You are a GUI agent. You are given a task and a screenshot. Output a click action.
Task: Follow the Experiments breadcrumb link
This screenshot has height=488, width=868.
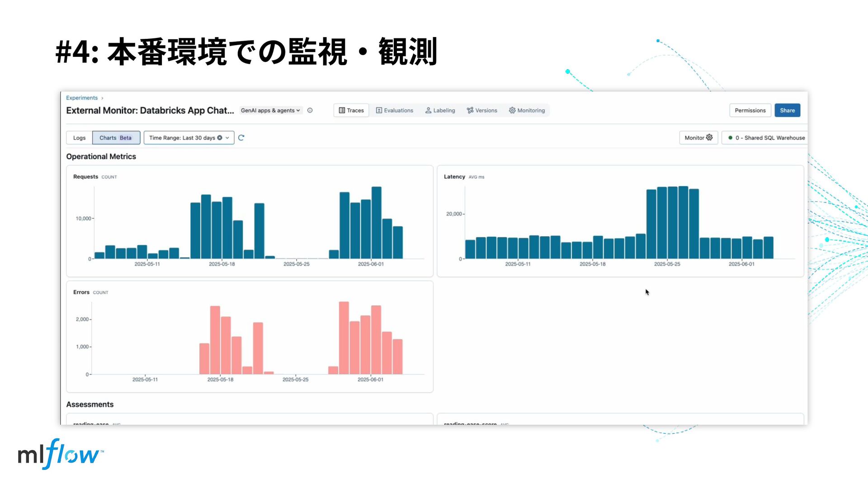tap(82, 98)
